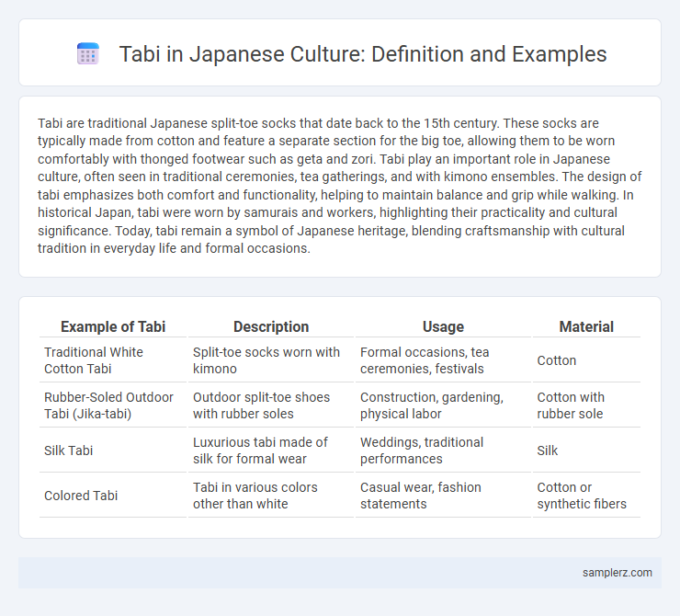This screenshot has height=616, width=680.
Task: Click the 'Silk Tabi' cell
Action: 113,451
